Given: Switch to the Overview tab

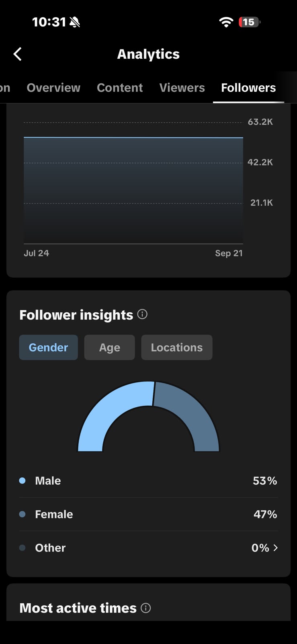Looking at the screenshot, I should click(x=53, y=88).
